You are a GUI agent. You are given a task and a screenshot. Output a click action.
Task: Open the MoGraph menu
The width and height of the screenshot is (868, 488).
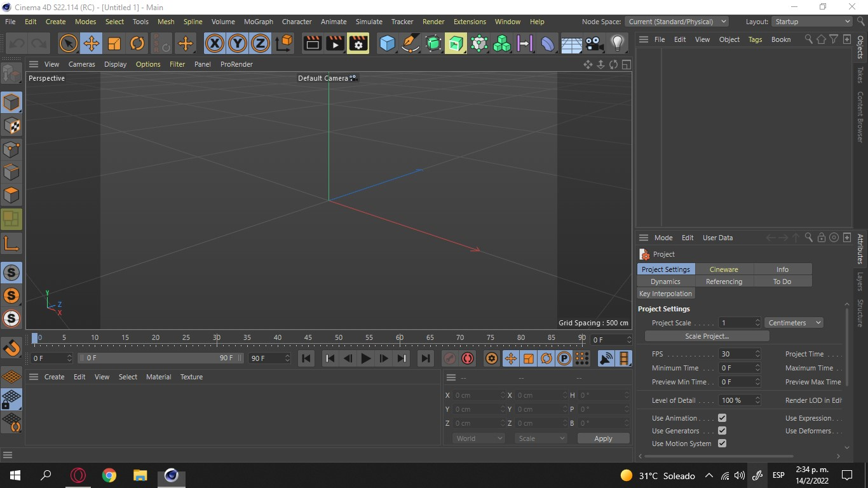point(259,22)
